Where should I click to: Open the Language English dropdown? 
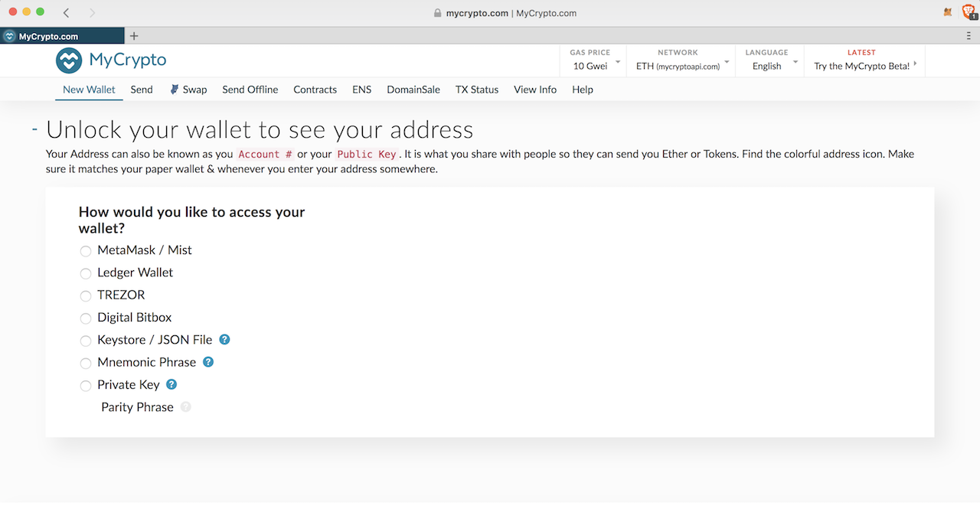[769, 60]
